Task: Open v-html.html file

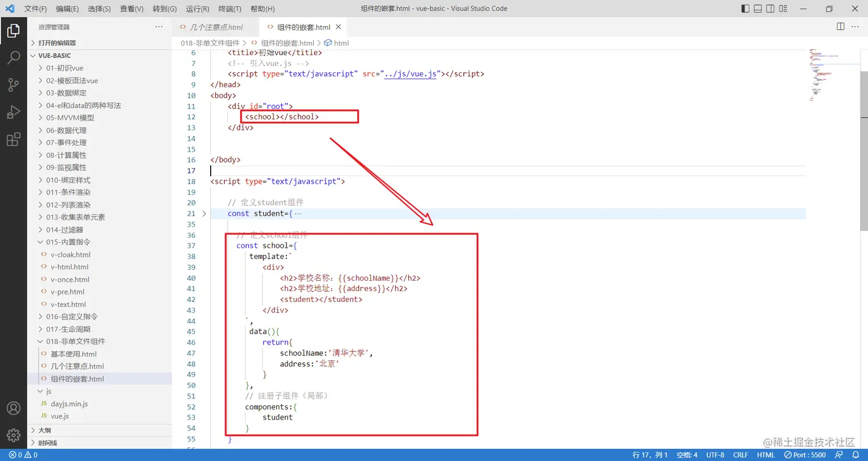Action: click(99, 266)
